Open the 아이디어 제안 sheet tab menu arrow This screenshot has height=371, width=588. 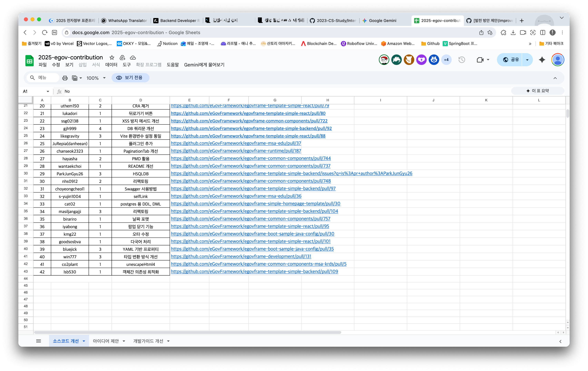124,341
